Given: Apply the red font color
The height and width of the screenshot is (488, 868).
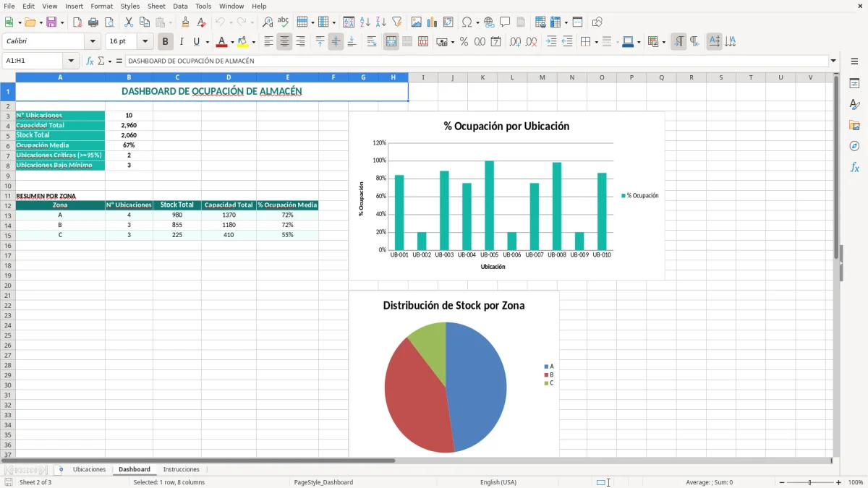Looking at the screenshot, I should pos(222,42).
